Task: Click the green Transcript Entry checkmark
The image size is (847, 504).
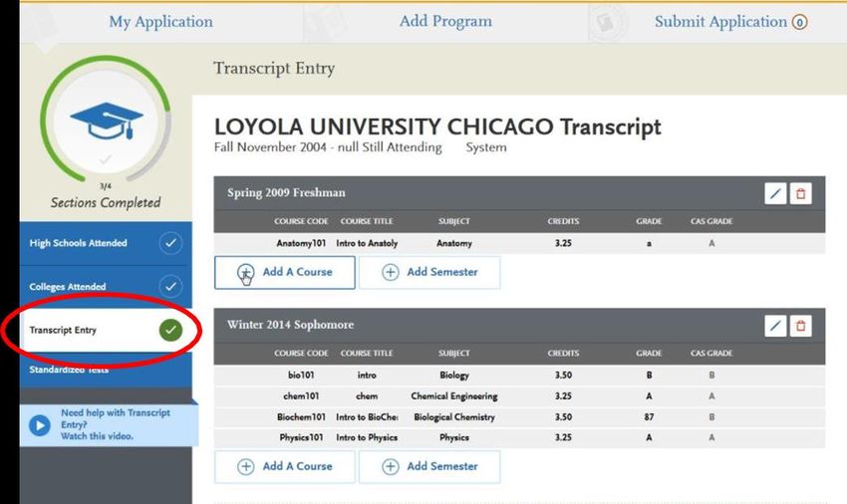Action: [170, 330]
